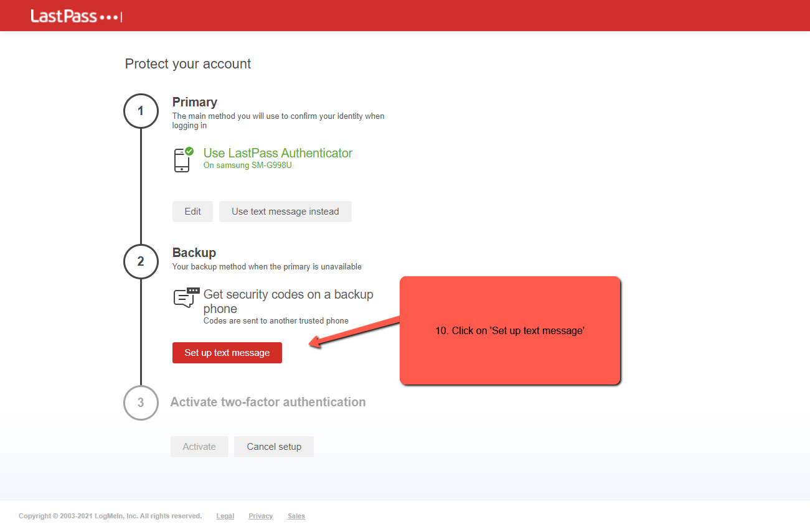
Task: Open the Sales link in footer
Action: tap(296, 516)
